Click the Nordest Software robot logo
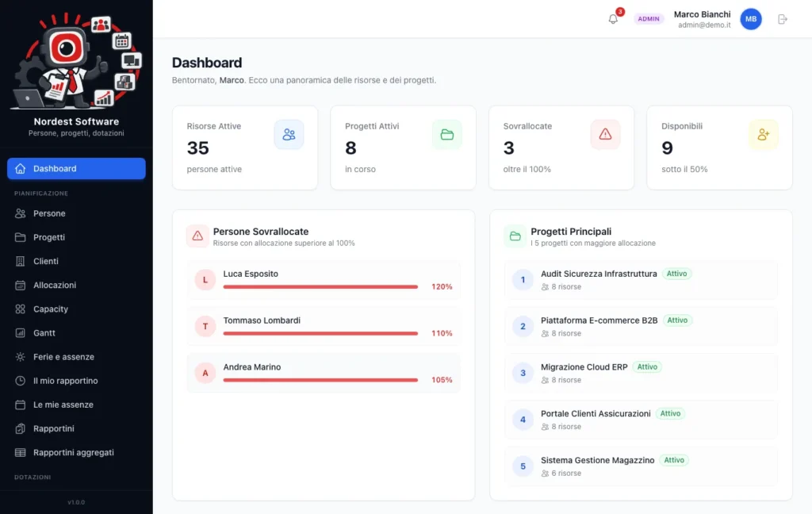The image size is (812, 514). [76, 59]
